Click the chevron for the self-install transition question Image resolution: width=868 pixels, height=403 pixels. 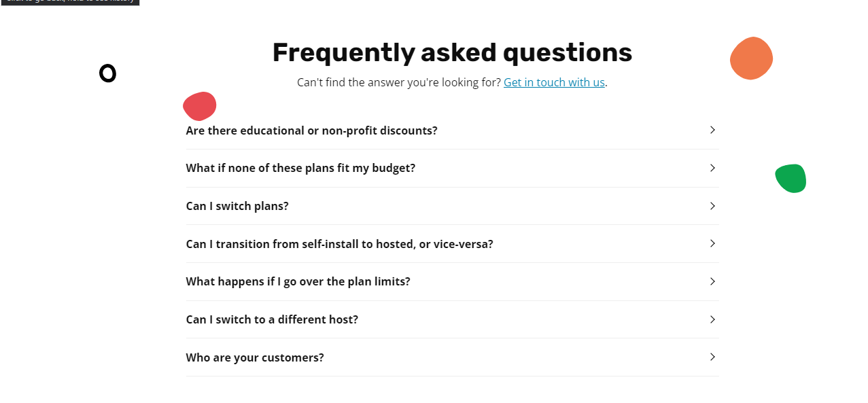click(x=712, y=243)
